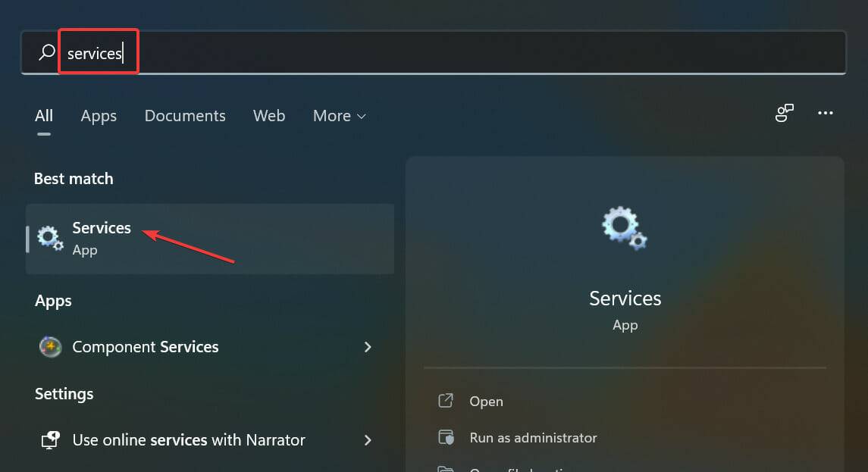Switch to the Apps tab

tap(98, 115)
